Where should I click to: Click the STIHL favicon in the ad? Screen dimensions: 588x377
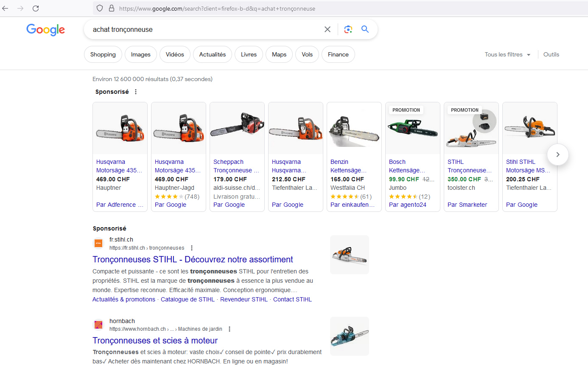tap(98, 243)
